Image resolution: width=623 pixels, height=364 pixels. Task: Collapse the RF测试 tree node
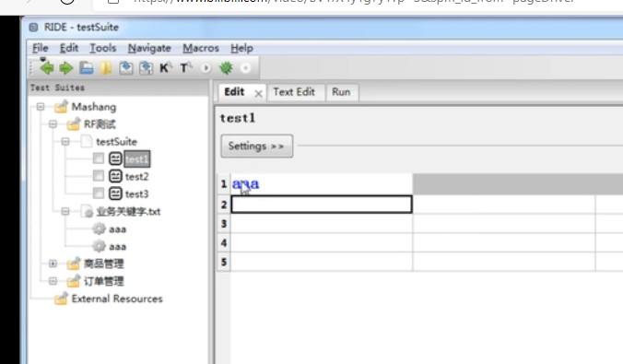pyautogui.click(x=53, y=124)
